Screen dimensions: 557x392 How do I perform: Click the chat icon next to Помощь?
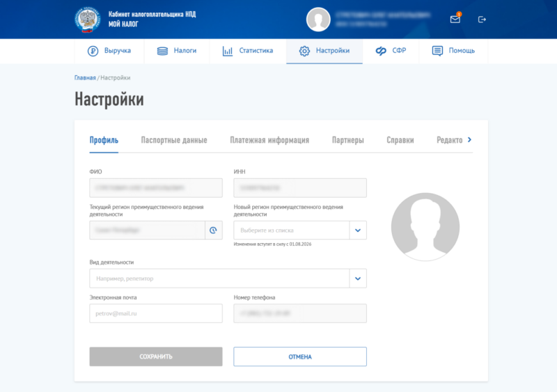[x=437, y=52]
